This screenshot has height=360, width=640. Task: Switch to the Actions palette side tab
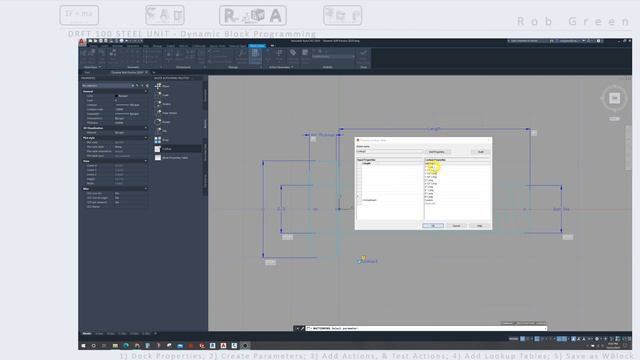tap(205, 124)
